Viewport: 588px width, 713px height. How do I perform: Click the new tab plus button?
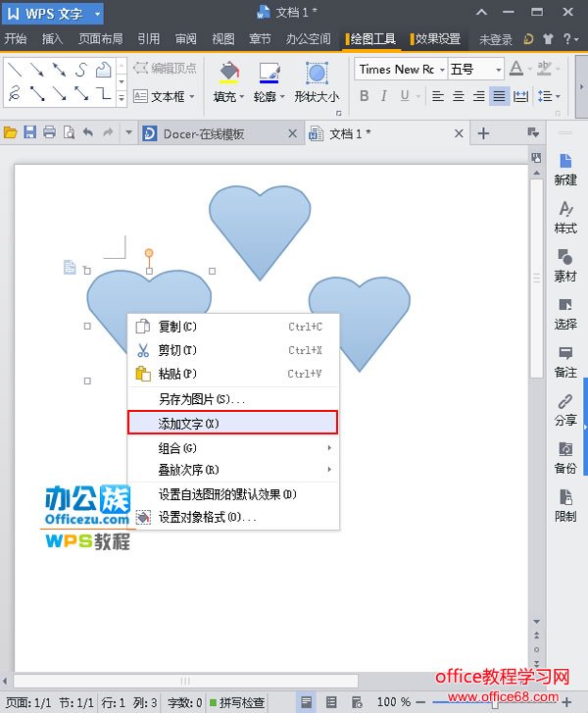tap(483, 133)
